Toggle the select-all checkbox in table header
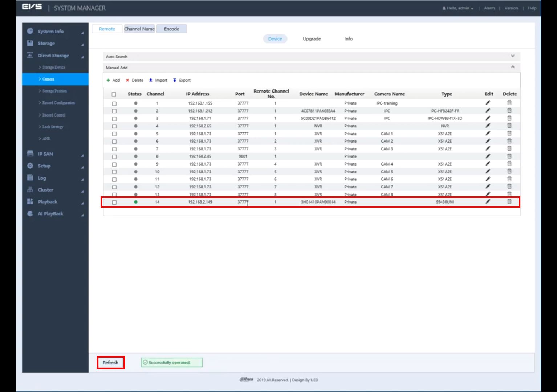 pos(114,94)
